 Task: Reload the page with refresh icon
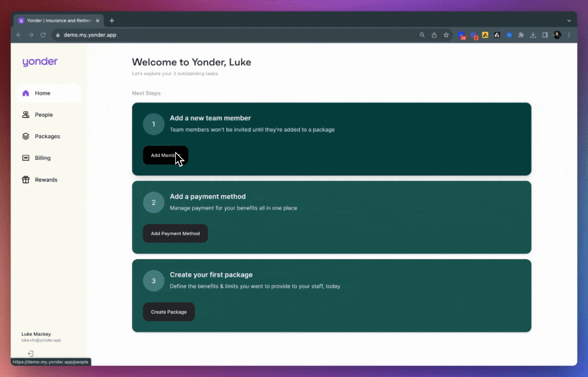43,35
